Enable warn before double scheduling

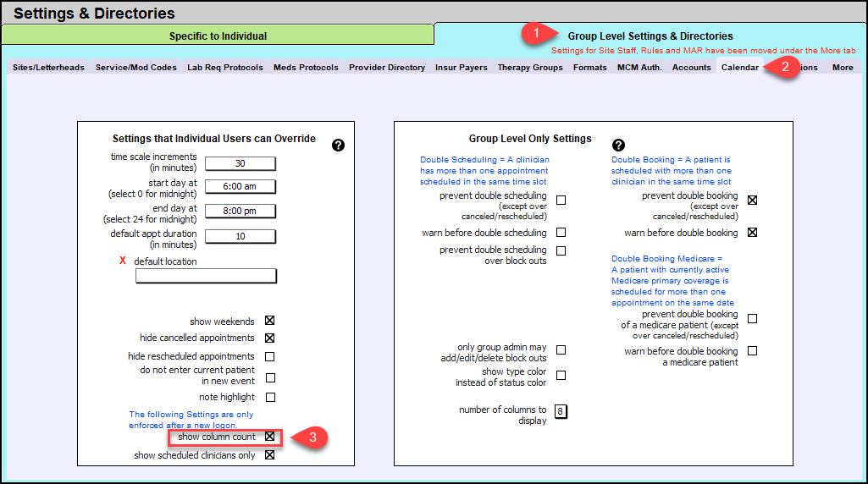pyautogui.click(x=561, y=233)
